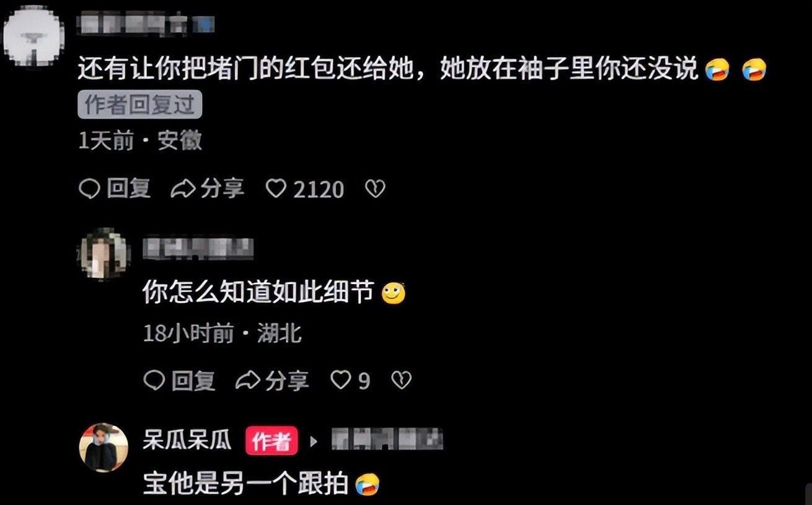Viewport: 812px width, 505px height.
Task: Click the reply bubble icon under top comment
Action: (89, 189)
